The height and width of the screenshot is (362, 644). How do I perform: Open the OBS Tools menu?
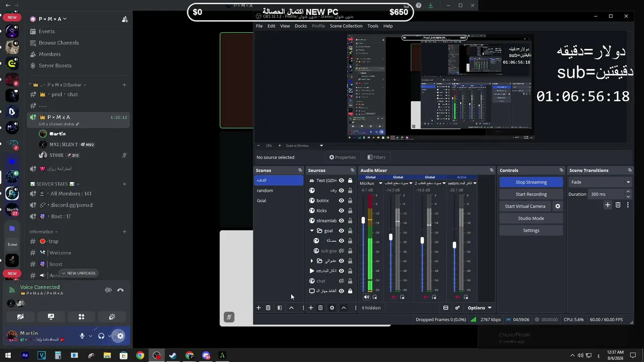pos(373,26)
